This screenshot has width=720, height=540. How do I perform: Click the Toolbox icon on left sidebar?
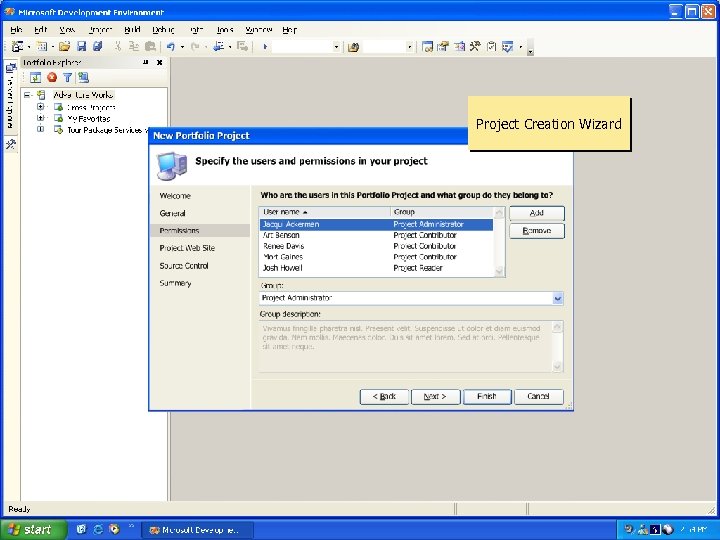10,145
